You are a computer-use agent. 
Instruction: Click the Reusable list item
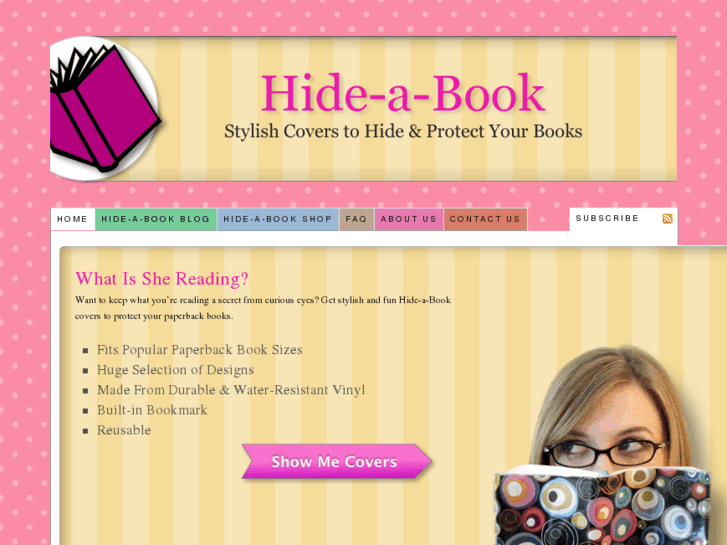pyautogui.click(x=124, y=430)
